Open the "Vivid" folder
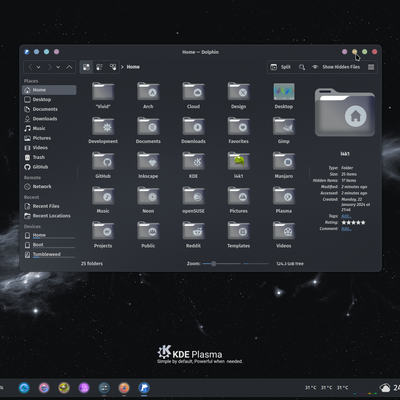The height and width of the screenshot is (400, 400). tap(103, 95)
